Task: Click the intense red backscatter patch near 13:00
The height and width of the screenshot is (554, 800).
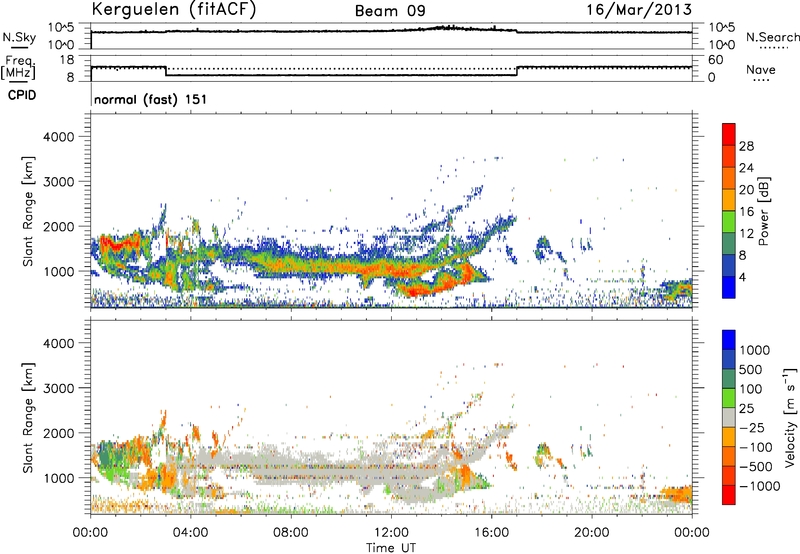Action: pyautogui.click(x=414, y=290)
